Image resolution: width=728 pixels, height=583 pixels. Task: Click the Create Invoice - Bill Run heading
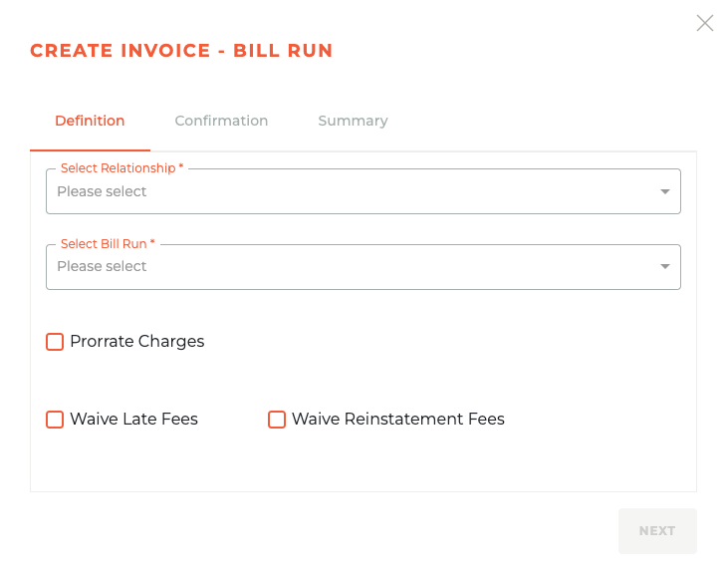click(181, 51)
